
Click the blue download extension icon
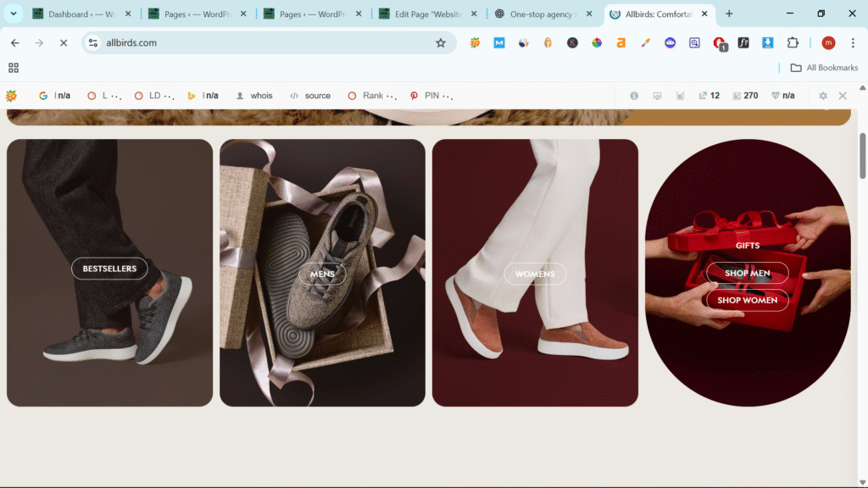[767, 43]
